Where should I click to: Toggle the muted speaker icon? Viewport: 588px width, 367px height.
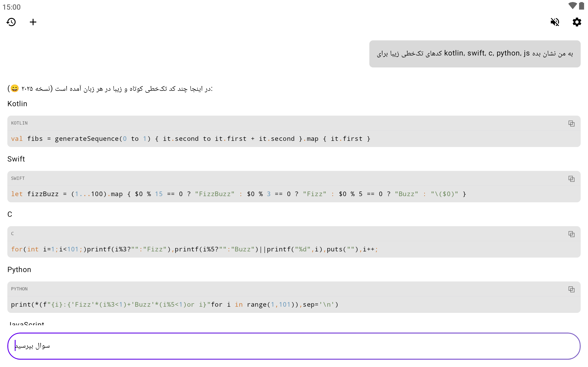(x=555, y=22)
